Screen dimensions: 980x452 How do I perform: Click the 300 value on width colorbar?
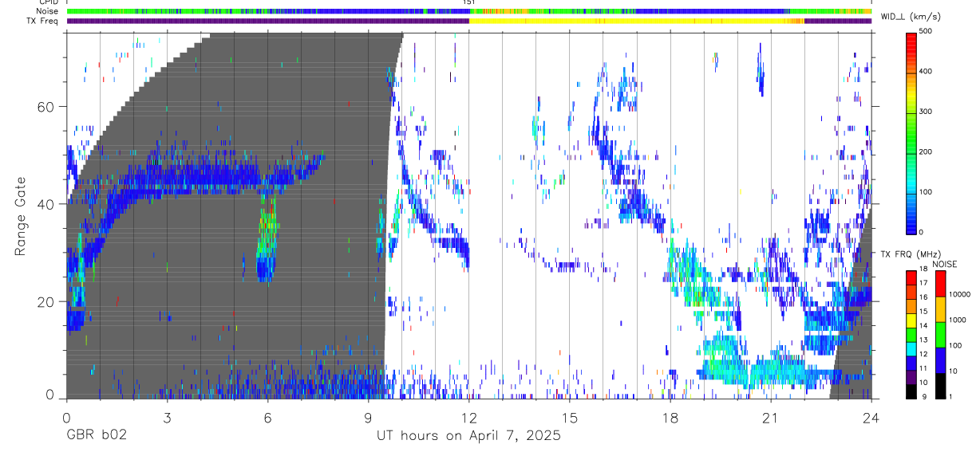coord(927,112)
